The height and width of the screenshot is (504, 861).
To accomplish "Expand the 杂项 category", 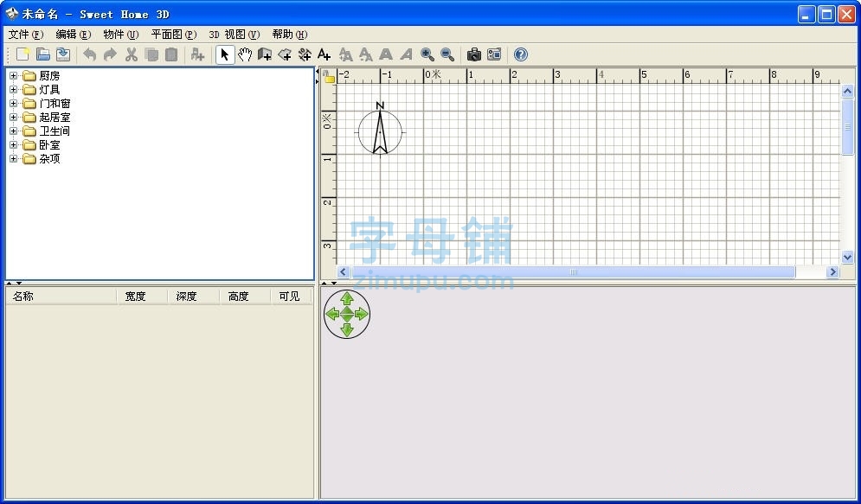I will [x=13, y=158].
